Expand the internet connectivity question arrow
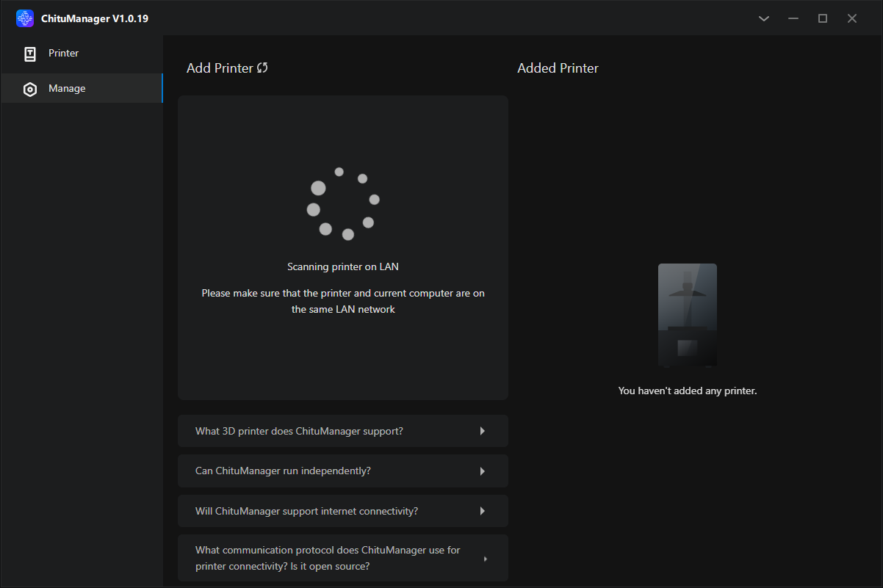This screenshot has height=588, width=883. 483,511
